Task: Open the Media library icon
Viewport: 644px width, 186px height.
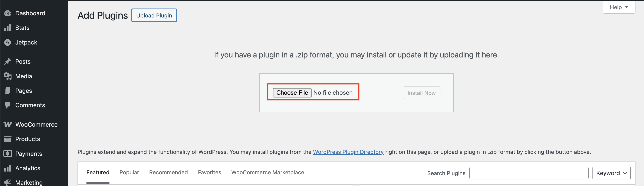Action: coord(8,76)
